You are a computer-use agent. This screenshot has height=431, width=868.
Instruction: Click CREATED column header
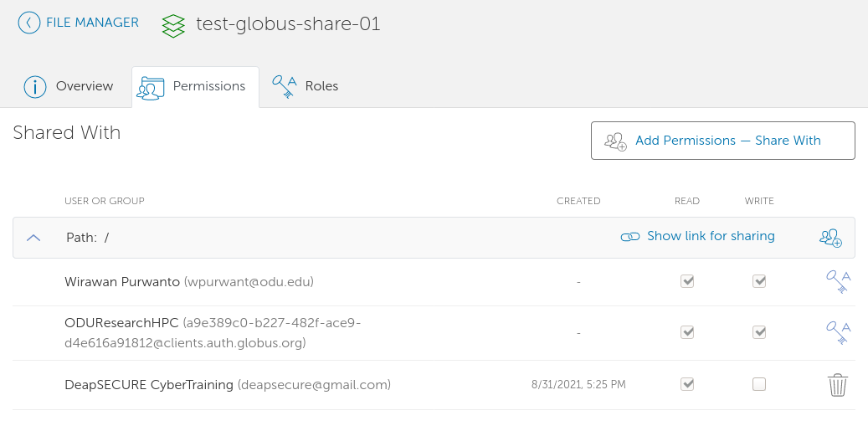pos(578,201)
